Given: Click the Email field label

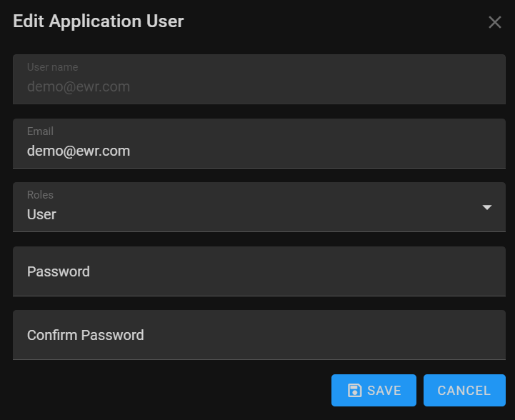Looking at the screenshot, I should 40,131.
